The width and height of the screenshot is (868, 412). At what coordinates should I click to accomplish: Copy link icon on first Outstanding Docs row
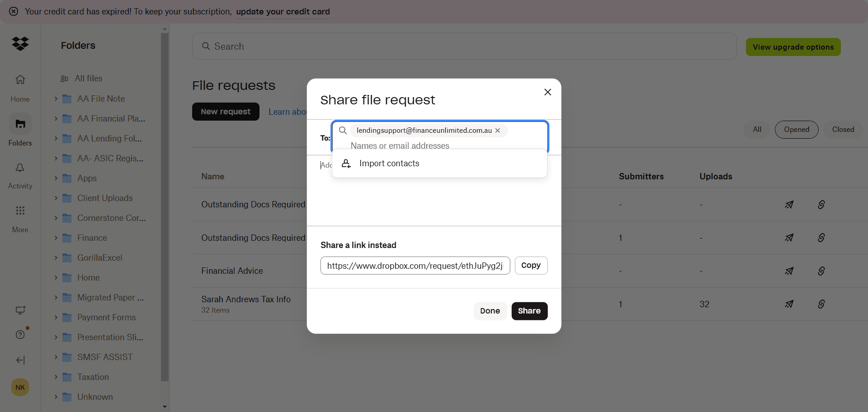pyautogui.click(x=821, y=205)
